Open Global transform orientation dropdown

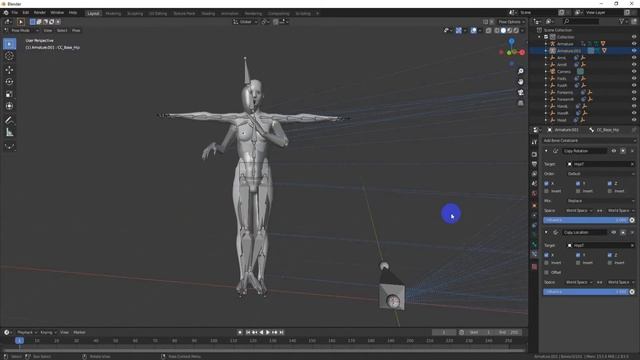coord(245,22)
